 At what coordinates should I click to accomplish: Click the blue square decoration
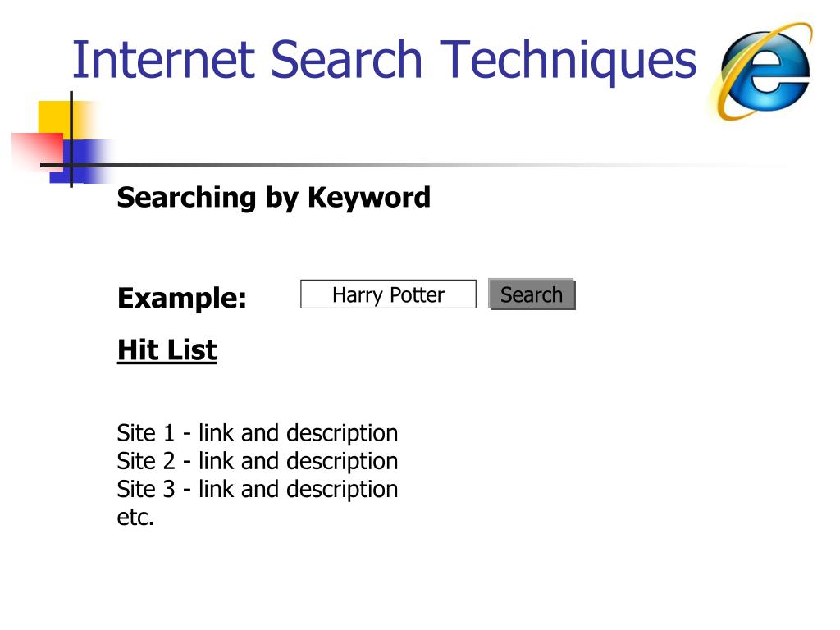pyautogui.click(x=80, y=162)
